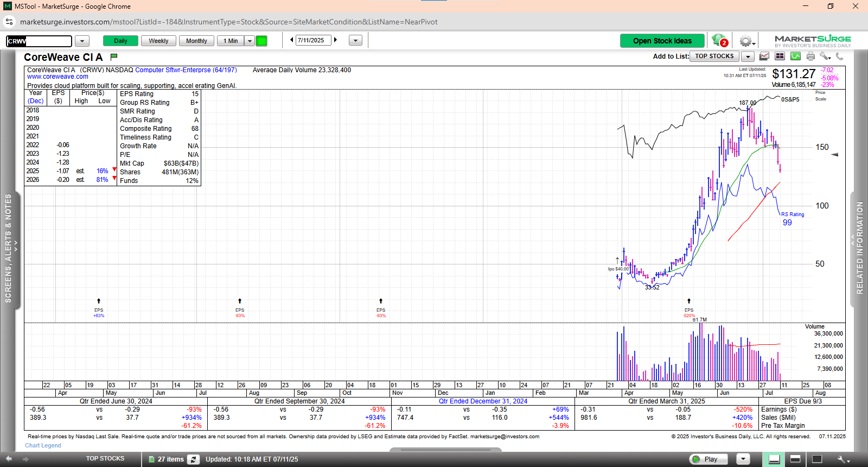Go to the previous date arrow
This screenshot has height=467, width=868.
coord(292,40)
